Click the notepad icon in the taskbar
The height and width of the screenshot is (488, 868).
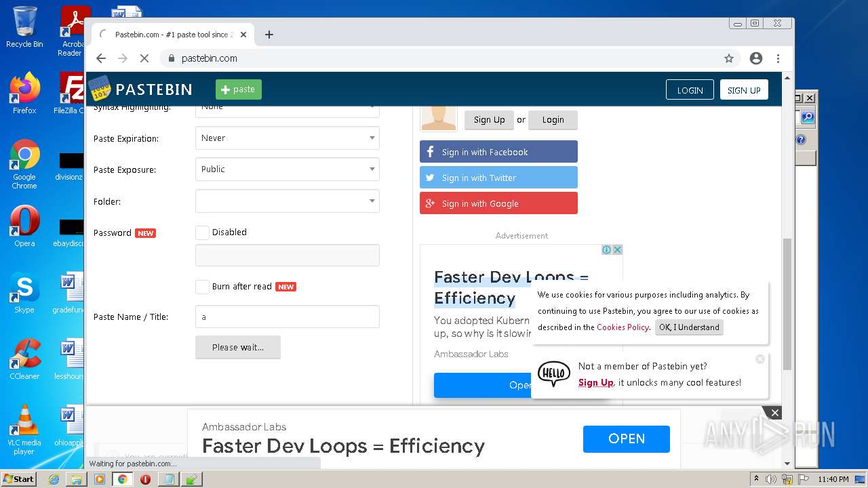coord(168,479)
